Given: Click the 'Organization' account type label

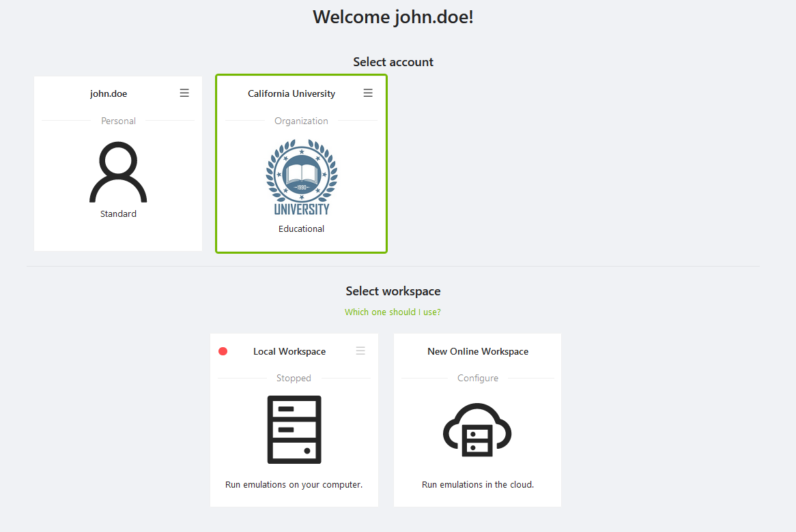Looking at the screenshot, I should 301,121.
